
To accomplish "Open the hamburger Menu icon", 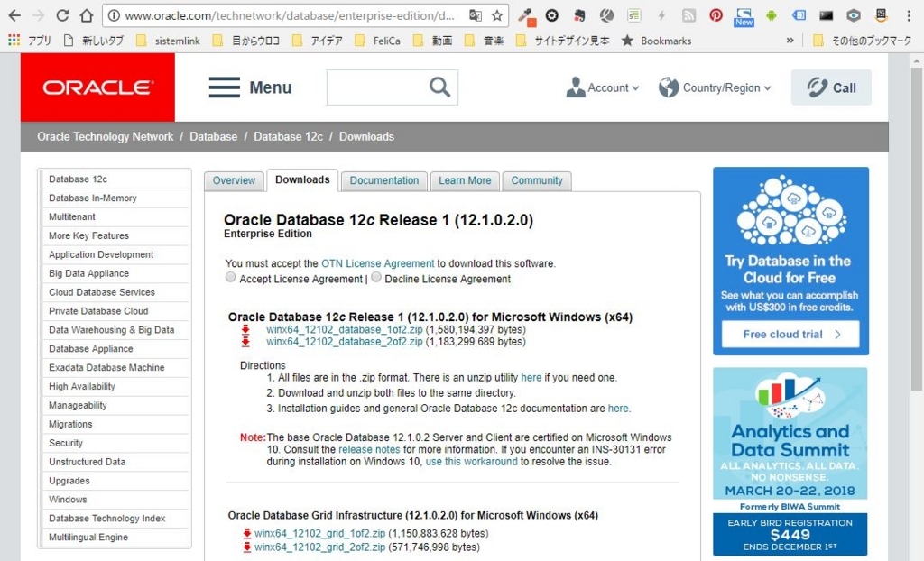I will [x=225, y=87].
